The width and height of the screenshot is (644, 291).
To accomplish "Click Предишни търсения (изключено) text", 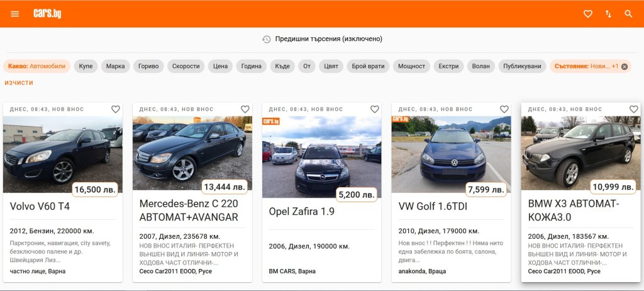I will (x=328, y=39).
